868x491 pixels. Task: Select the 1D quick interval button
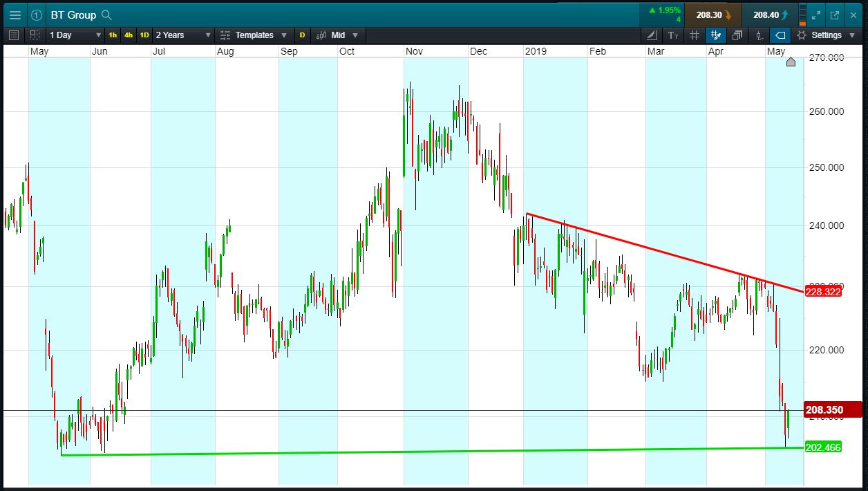(144, 35)
